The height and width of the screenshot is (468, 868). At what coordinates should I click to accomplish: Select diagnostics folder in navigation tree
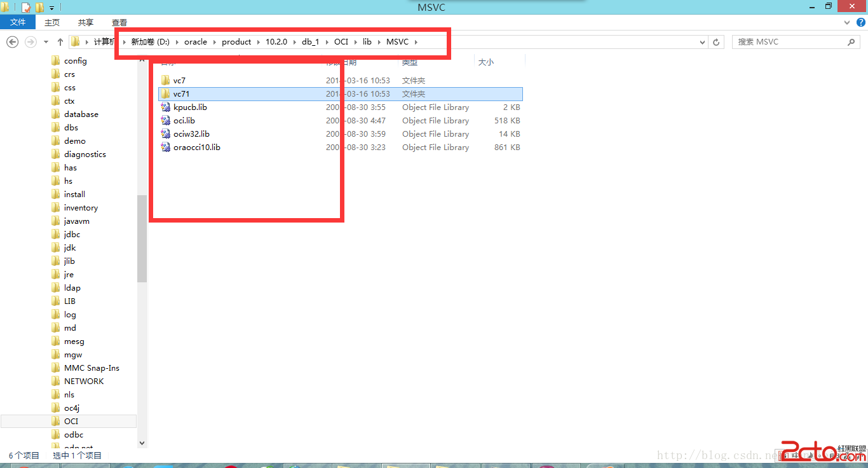coord(85,155)
